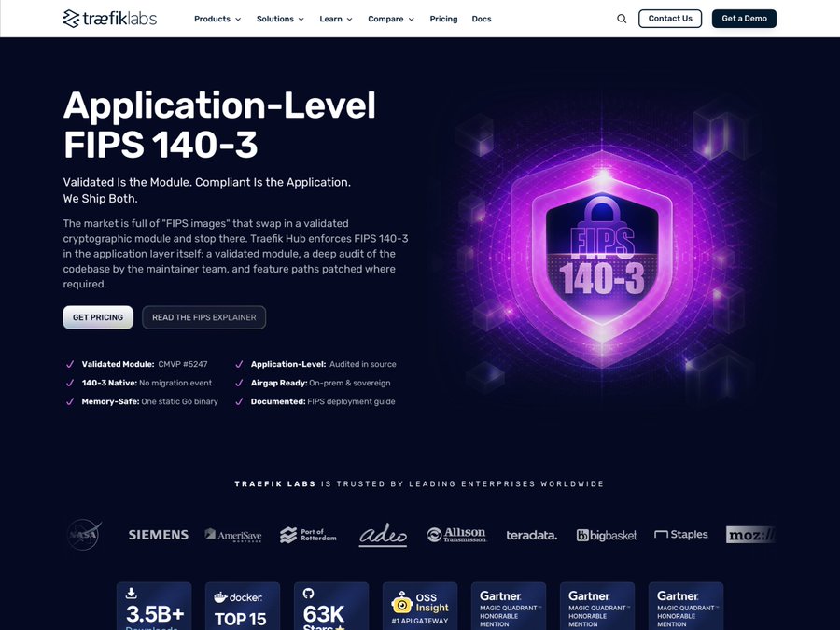Click the Application-Level FIPS 140-3 heading
Image resolution: width=840 pixels, height=630 pixels.
219,125
